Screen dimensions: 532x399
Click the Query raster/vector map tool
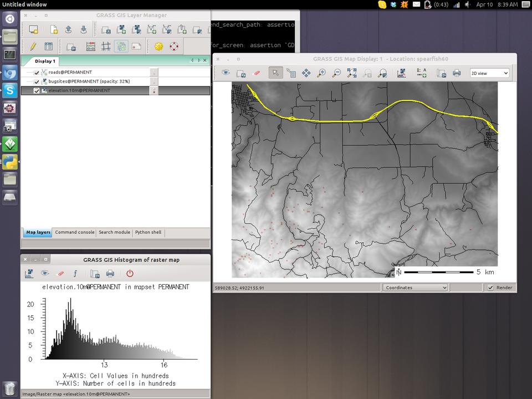click(291, 73)
